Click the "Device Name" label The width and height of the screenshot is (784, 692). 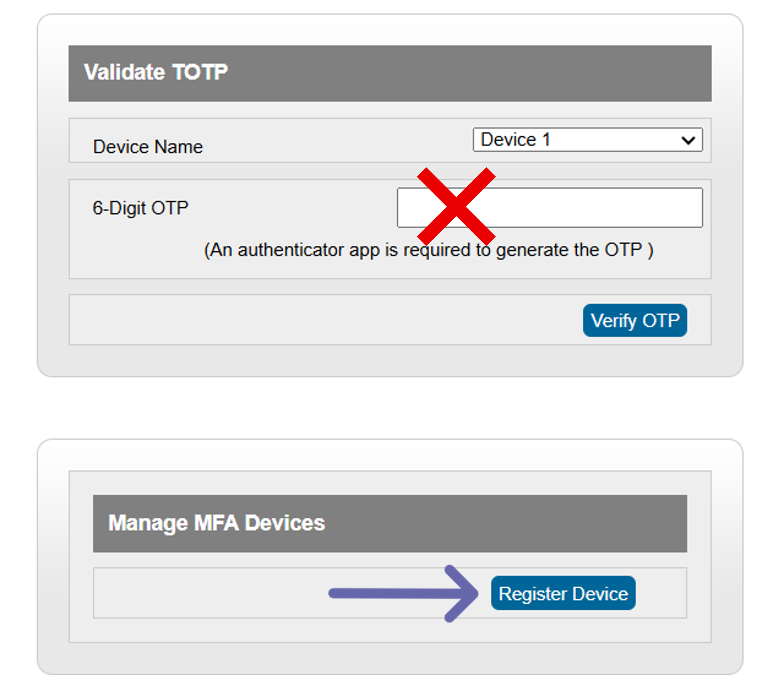pos(148,146)
